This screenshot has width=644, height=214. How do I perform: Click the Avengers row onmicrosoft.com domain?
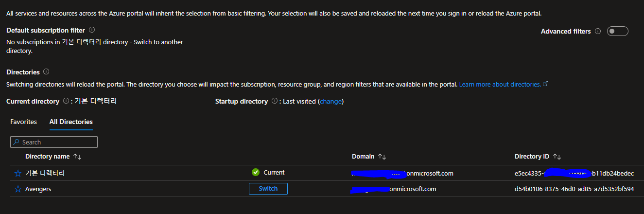[393, 189]
